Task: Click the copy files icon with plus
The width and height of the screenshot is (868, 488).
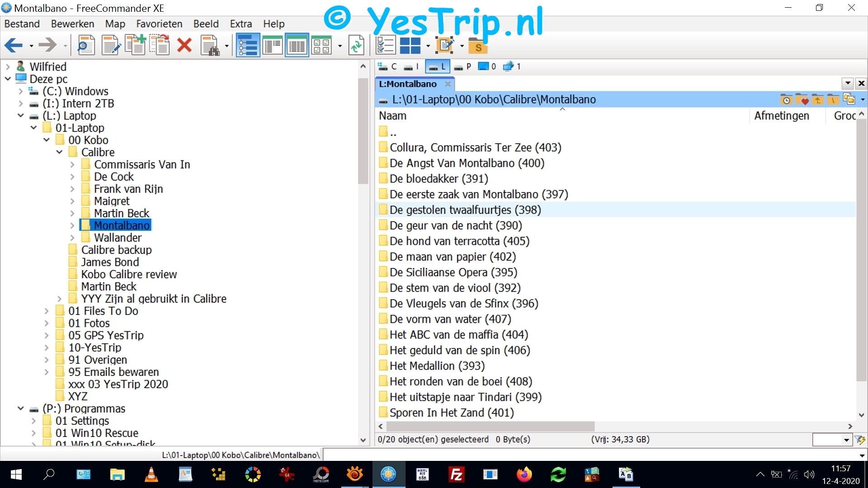Action: [x=135, y=45]
